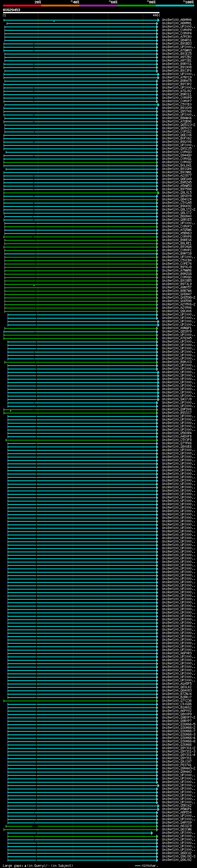Select the UniRef100_B9SSS7 label
Viewport: 197px width, 868px height.
177,413
